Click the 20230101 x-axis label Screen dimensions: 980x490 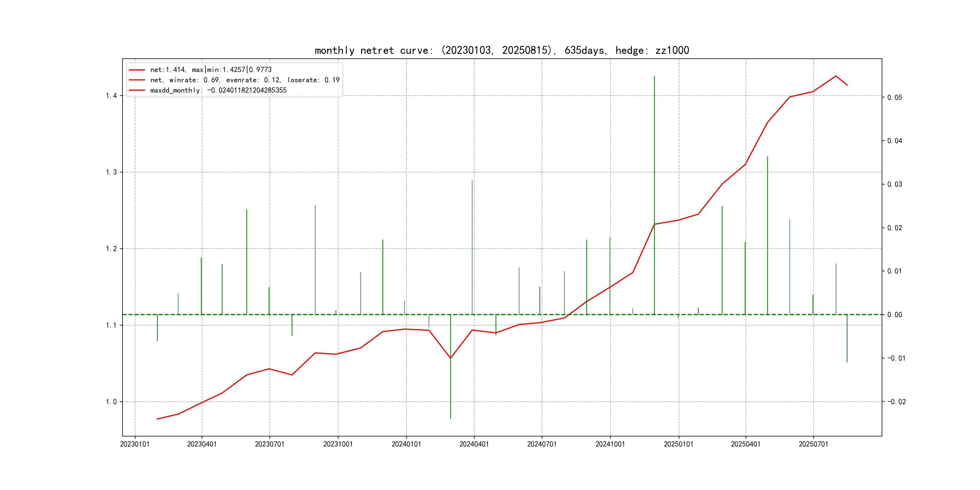click(135, 444)
